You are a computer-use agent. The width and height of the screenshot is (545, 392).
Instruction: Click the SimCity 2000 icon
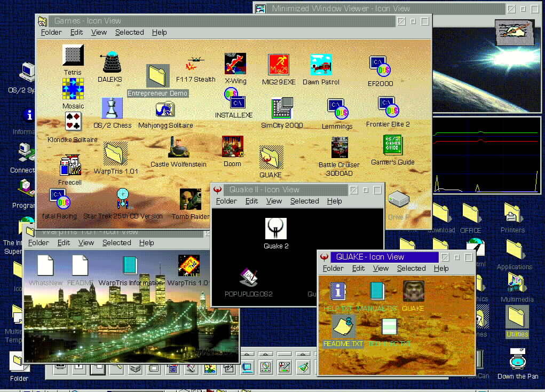282,109
